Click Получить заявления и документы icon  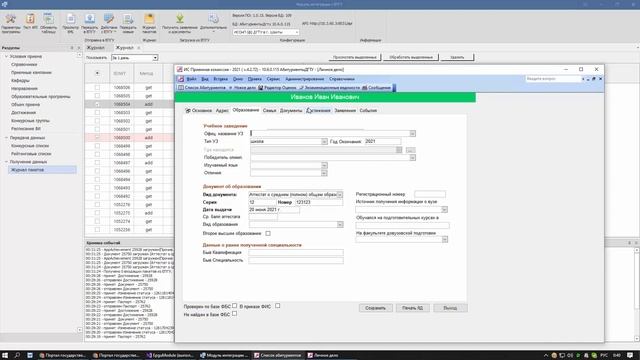point(180,23)
